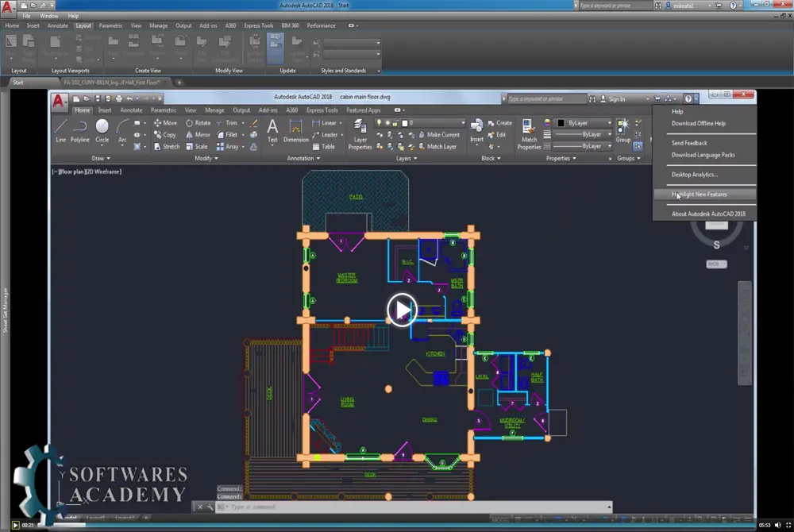The height and width of the screenshot is (532, 794).
Task: Click the Undo arrow in quick access toolbar
Action: [129, 98]
